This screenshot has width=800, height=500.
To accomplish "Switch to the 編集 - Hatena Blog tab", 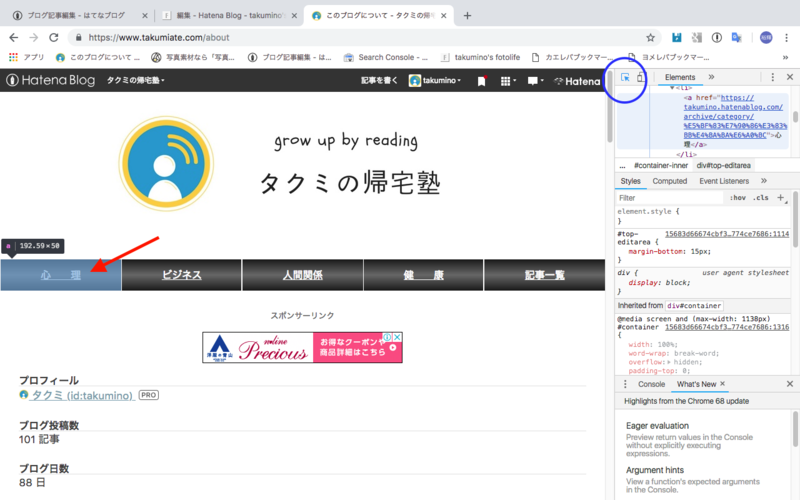I will [229, 15].
